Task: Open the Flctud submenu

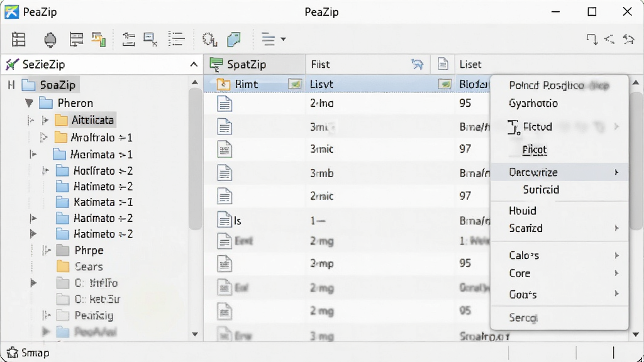Action: (x=559, y=127)
